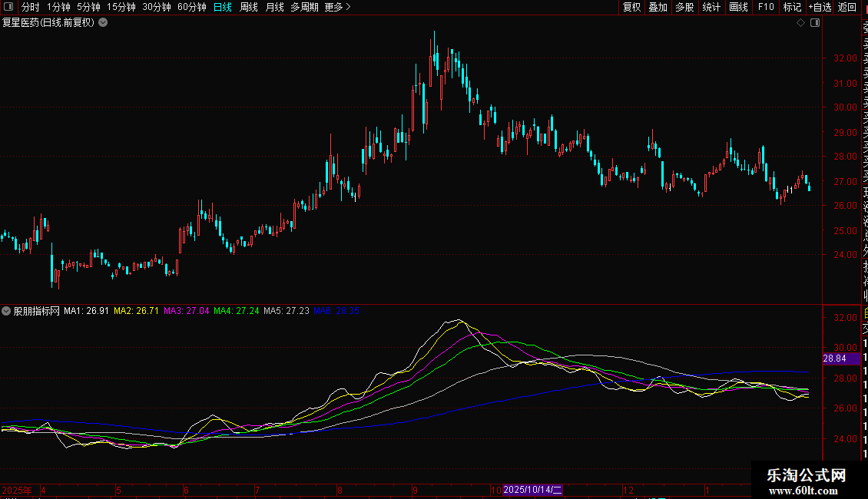Select the 30分钟 period tab
This screenshot has width=868, height=499.
157,7
